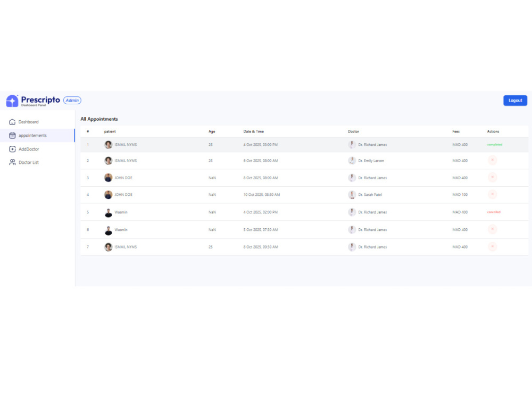Click the AddDoctor plus icon
The width and height of the screenshot is (532, 399).
tap(12, 149)
